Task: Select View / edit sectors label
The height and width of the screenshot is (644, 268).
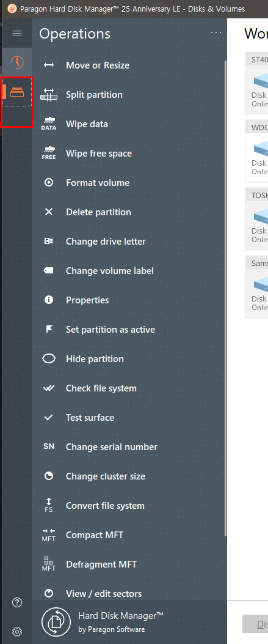Action: coord(104,594)
